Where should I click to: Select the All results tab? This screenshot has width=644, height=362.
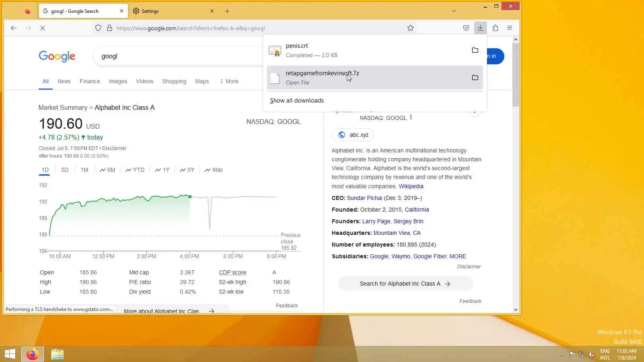[x=46, y=81]
